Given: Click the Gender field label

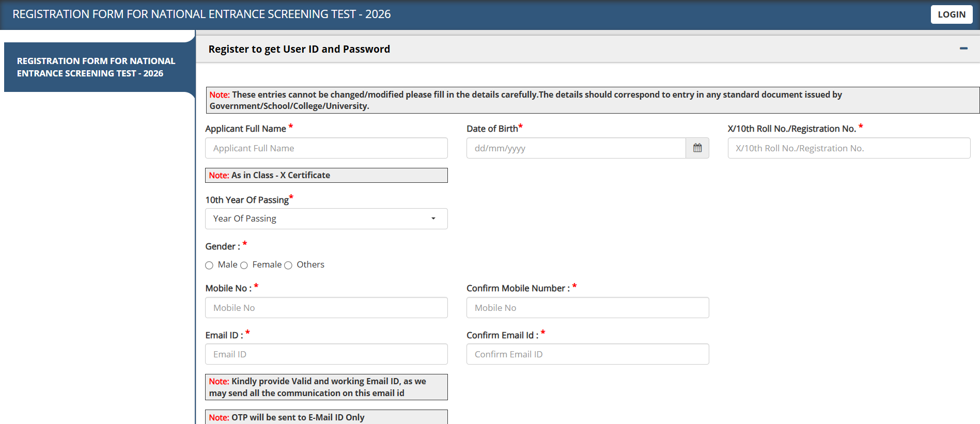Looking at the screenshot, I should tap(223, 247).
